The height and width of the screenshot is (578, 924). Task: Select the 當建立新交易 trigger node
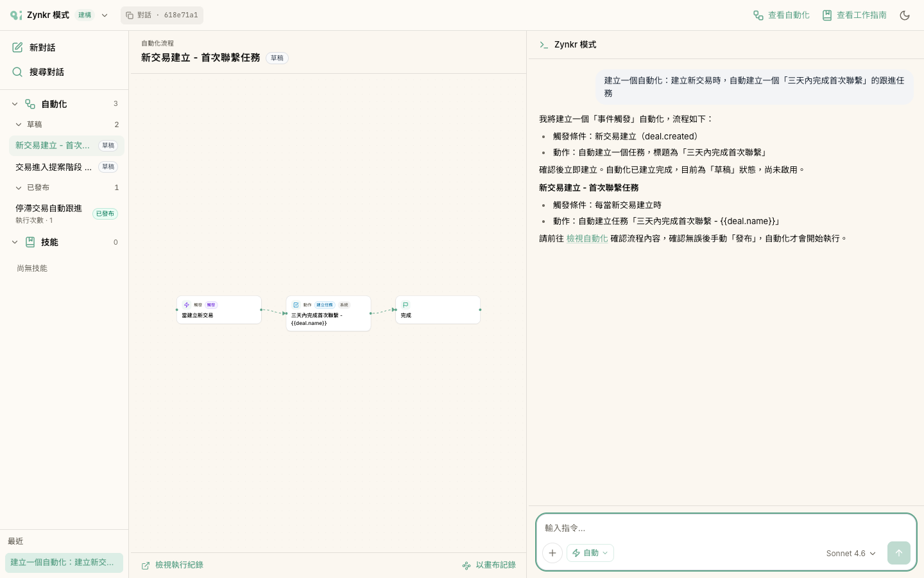(x=219, y=310)
